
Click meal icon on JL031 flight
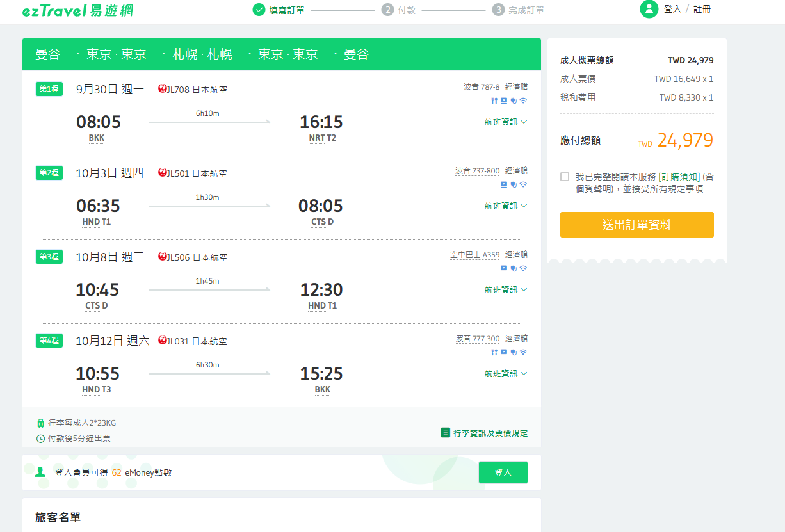[494, 352]
